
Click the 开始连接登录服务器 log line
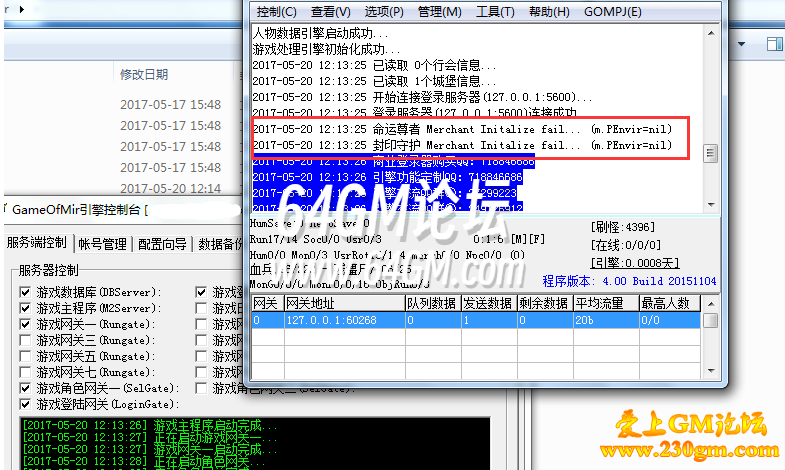(422, 97)
